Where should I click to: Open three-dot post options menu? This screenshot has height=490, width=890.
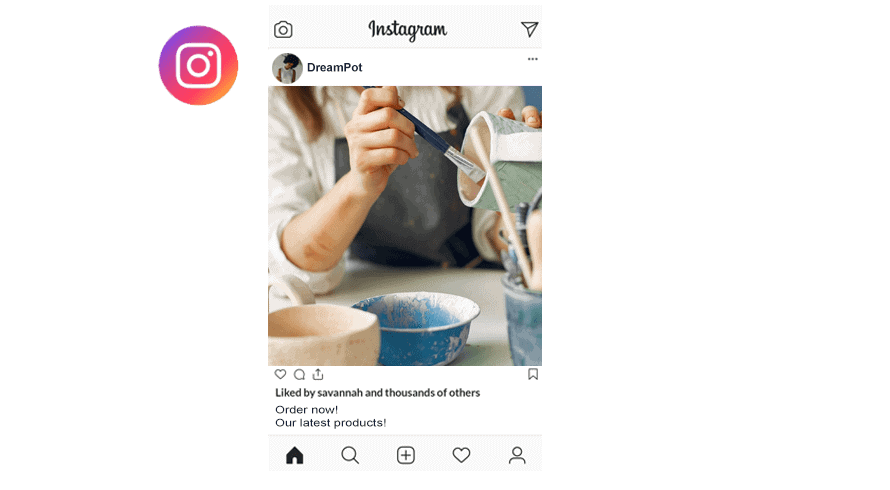[532, 59]
